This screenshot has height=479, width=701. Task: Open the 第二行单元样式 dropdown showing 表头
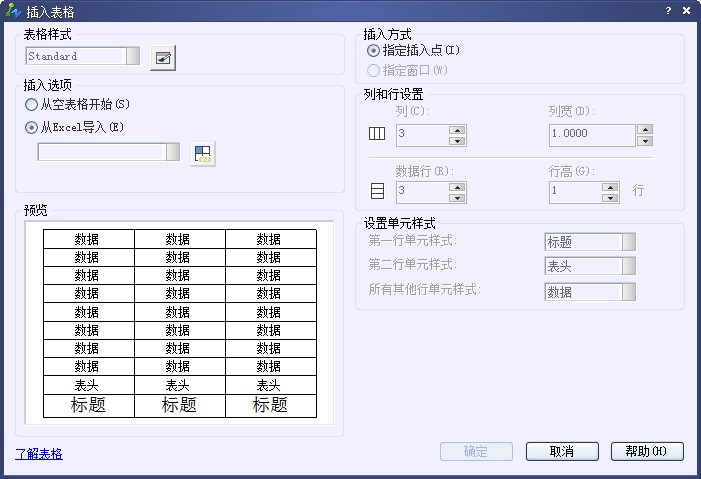(628, 266)
